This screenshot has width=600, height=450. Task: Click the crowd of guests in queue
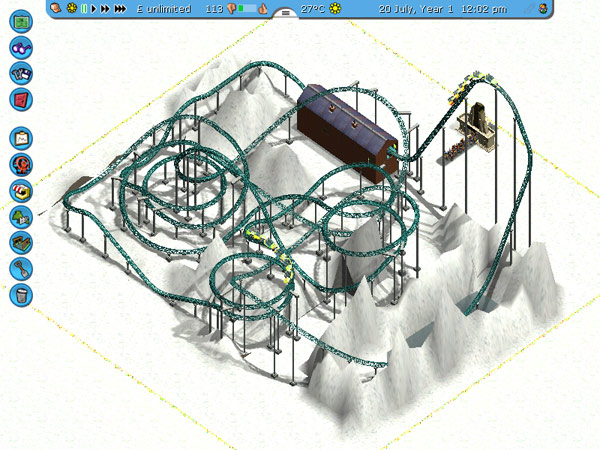click(x=458, y=148)
